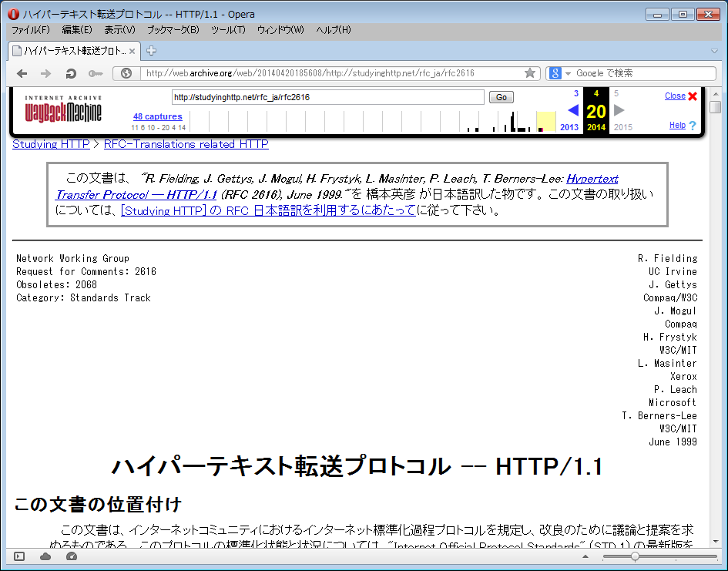Click the yellow highlighted capture timeline bar
Image resolution: width=728 pixels, height=571 pixels.
546,122
